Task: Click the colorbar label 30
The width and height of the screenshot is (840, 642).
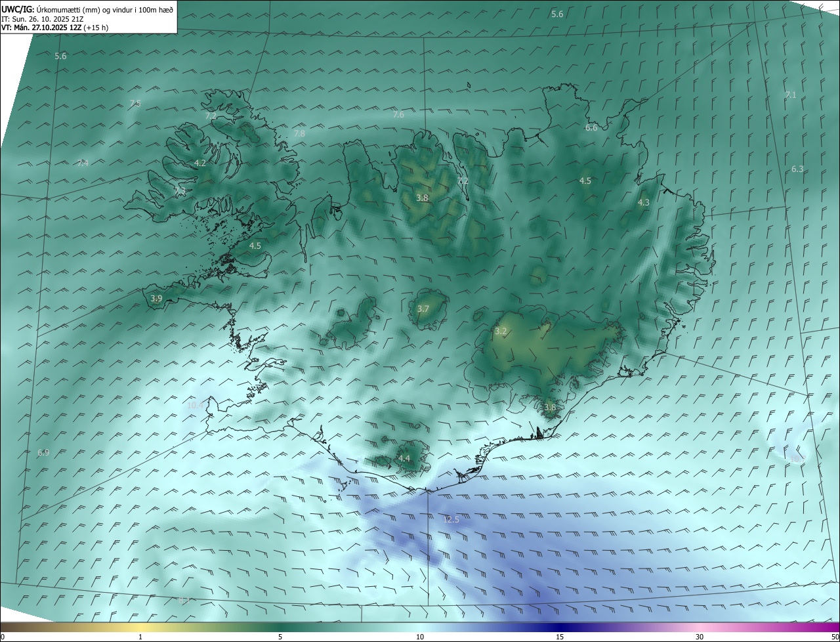Action: [x=700, y=637]
